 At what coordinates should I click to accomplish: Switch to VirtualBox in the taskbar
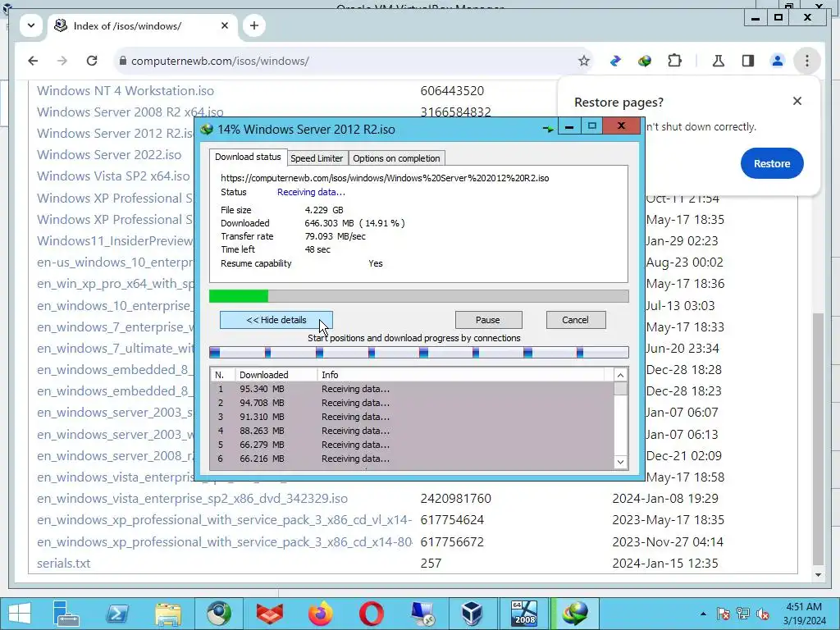pyautogui.click(x=472, y=614)
